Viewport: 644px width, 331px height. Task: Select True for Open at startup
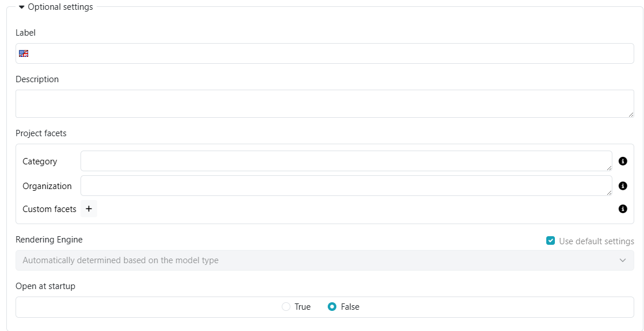pyautogui.click(x=286, y=307)
